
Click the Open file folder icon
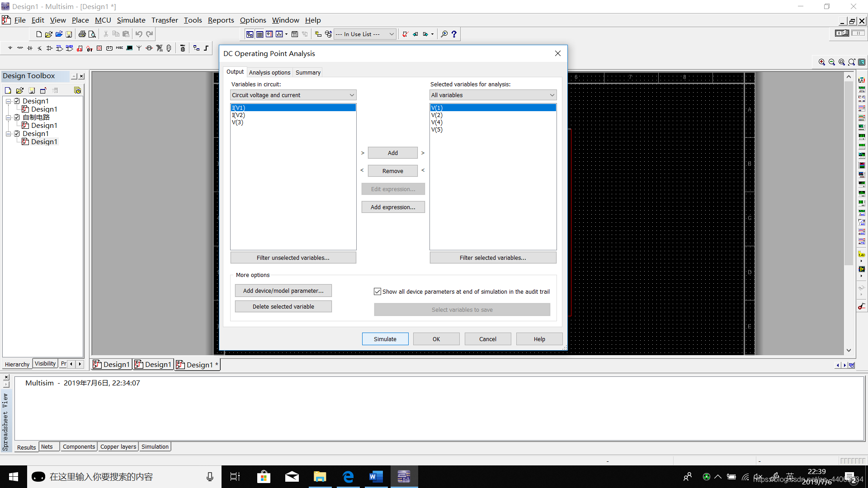coord(49,34)
